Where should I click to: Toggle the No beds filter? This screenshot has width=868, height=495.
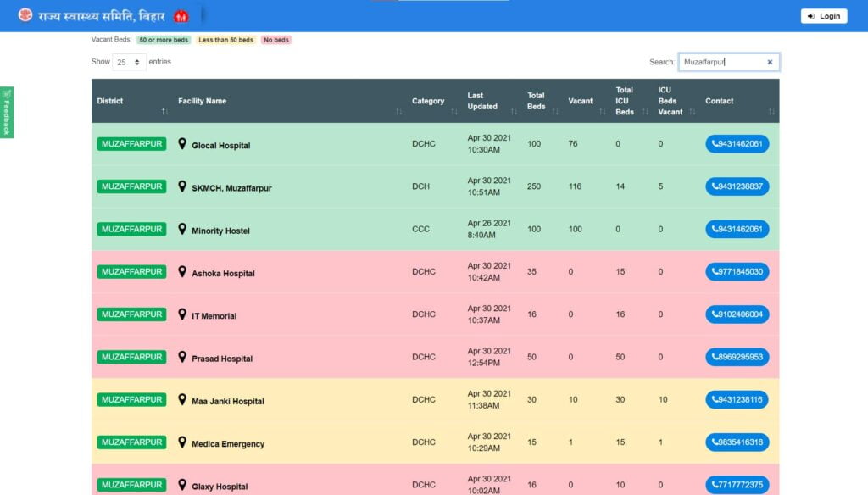(x=275, y=39)
